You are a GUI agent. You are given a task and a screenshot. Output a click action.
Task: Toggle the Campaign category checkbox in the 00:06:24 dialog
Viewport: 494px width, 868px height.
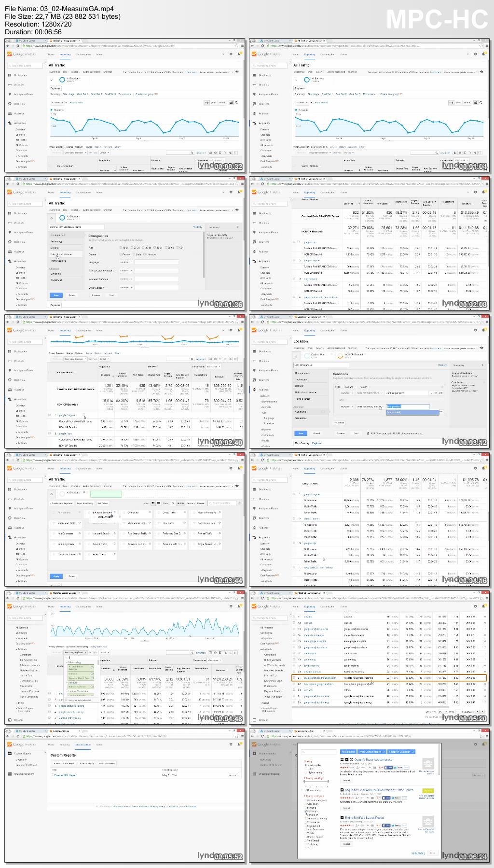click(x=305, y=811)
